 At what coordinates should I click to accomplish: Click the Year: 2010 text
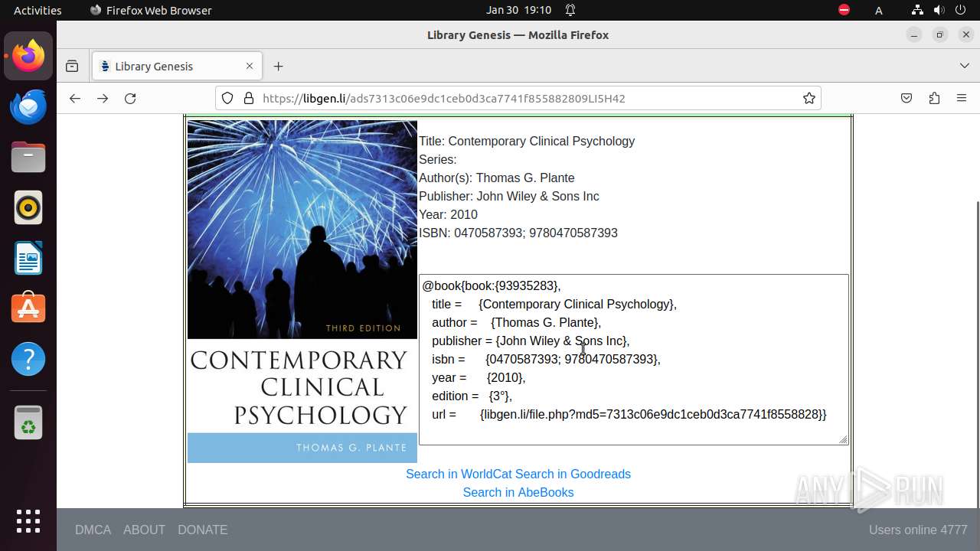(x=448, y=214)
